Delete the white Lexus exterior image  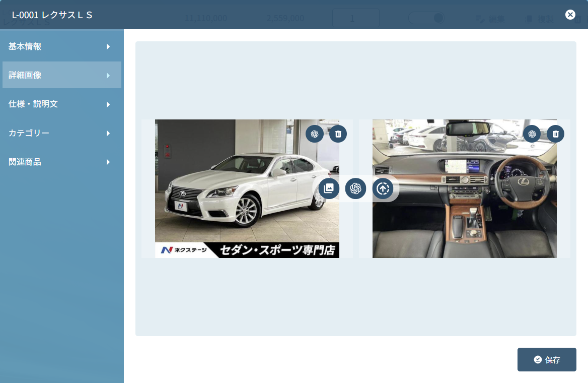point(338,134)
